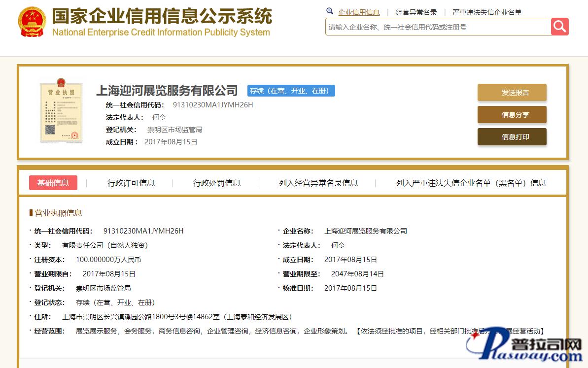The width and height of the screenshot is (588, 368).
Task: Click the national emblem logo
Action: tap(32, 22)
